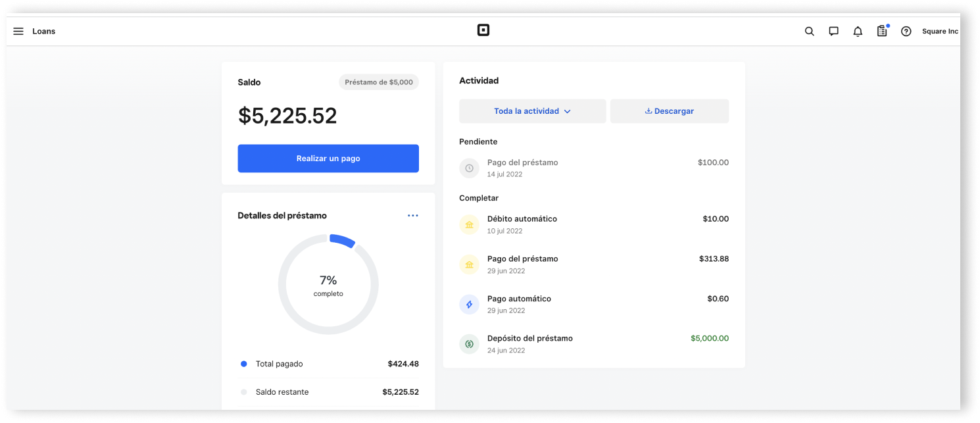This screenshot has height=423, width=980.
Task: Click the Square Inc account name
Action: (940, 32)
